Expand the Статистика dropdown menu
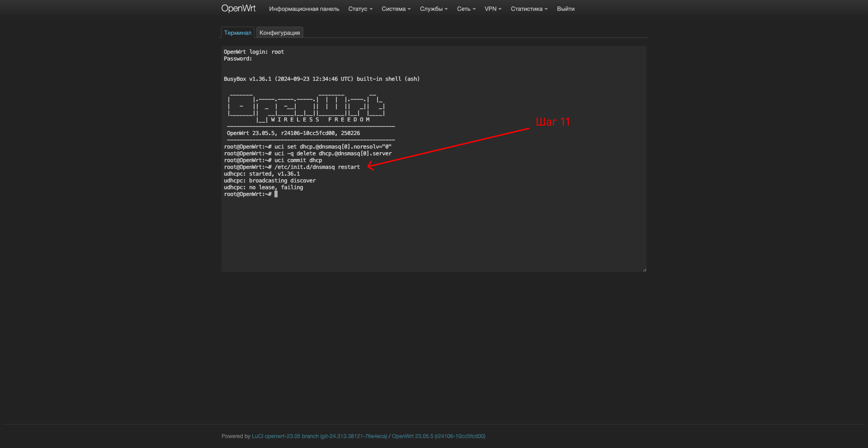This screenshot has height=448, width=868. (529, 9)
